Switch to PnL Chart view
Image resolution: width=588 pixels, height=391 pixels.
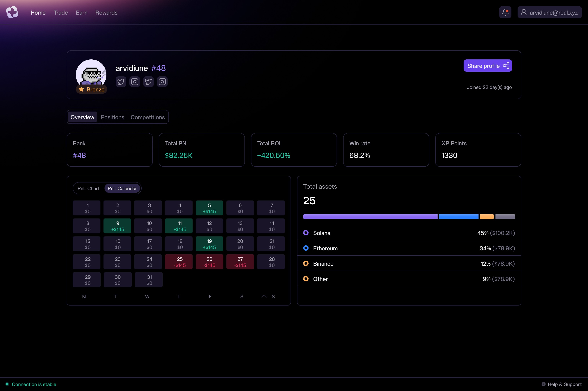point(88,189)
